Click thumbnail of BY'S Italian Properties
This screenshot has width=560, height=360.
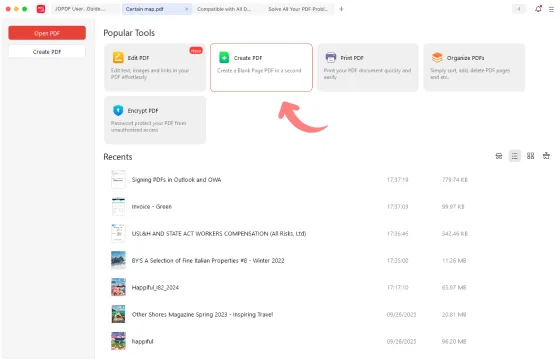[118, 260]
